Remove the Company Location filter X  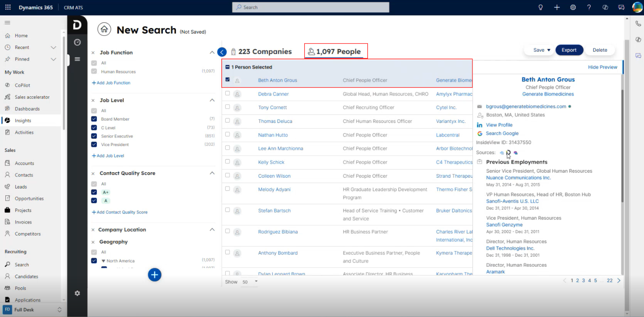pos(93,230)
